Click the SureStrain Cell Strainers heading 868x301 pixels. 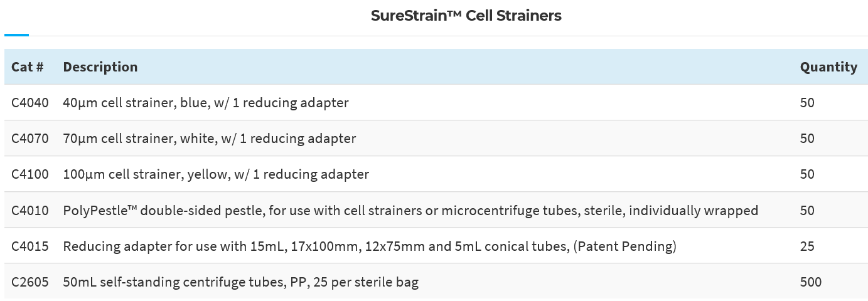(x=466, y=16)
